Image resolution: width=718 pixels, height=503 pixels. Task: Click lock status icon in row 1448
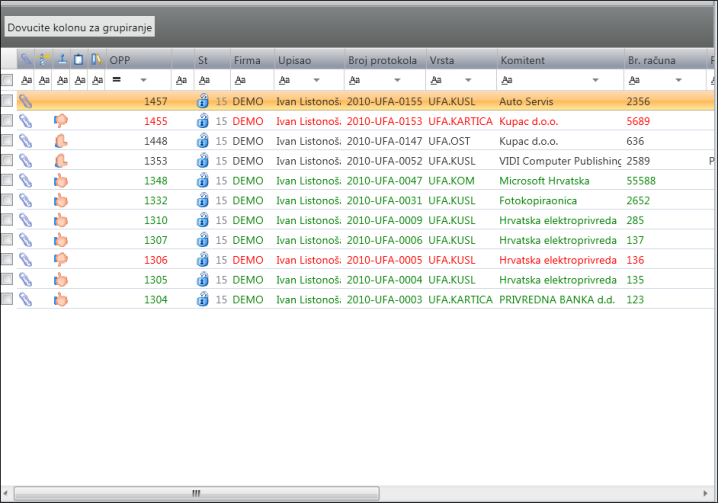tap(202, 141)
